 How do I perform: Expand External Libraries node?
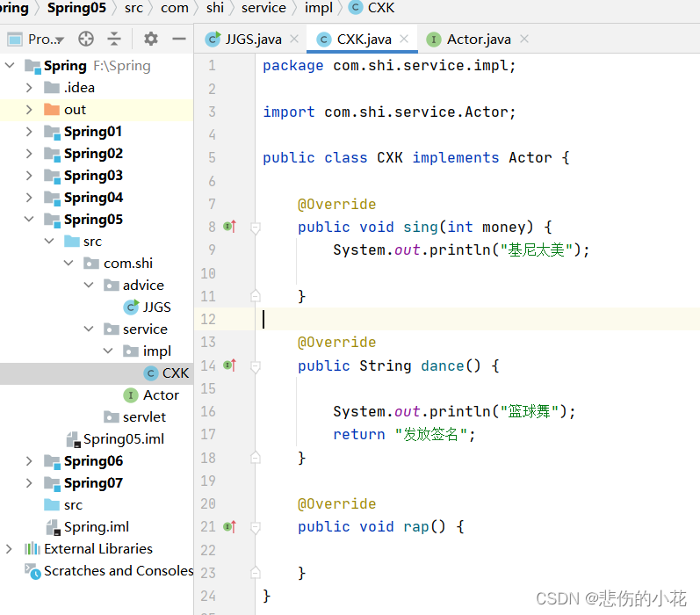tap(9, 548)
